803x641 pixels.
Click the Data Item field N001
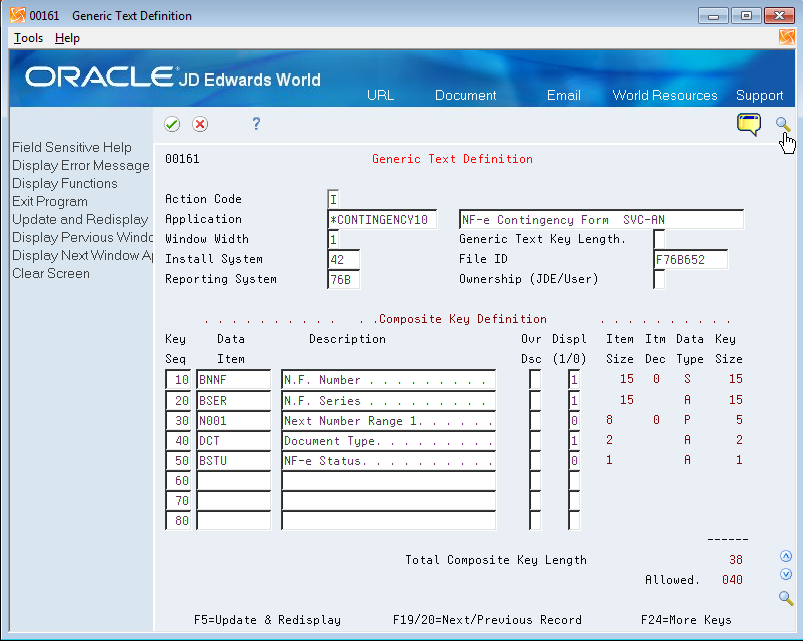coord(234,420)
